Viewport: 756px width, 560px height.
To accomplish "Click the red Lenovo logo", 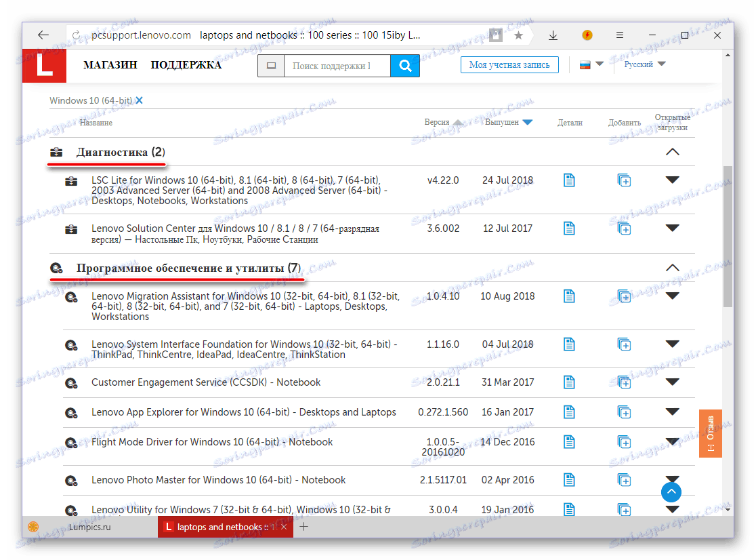I will [x=44, y=65].
